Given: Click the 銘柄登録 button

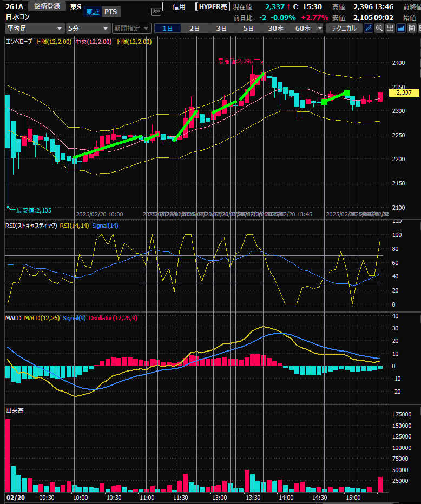Looking at the screenshot, I should (x=47, y=6).
